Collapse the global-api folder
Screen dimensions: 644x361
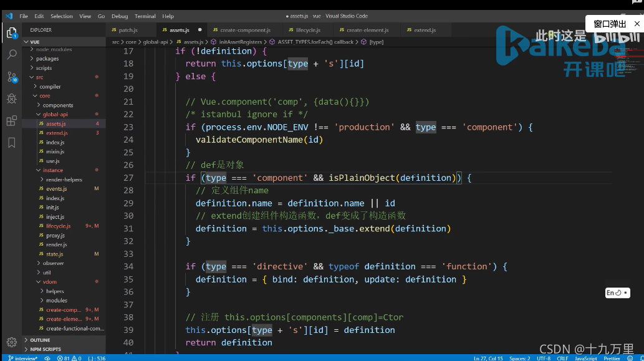point(64,115)
